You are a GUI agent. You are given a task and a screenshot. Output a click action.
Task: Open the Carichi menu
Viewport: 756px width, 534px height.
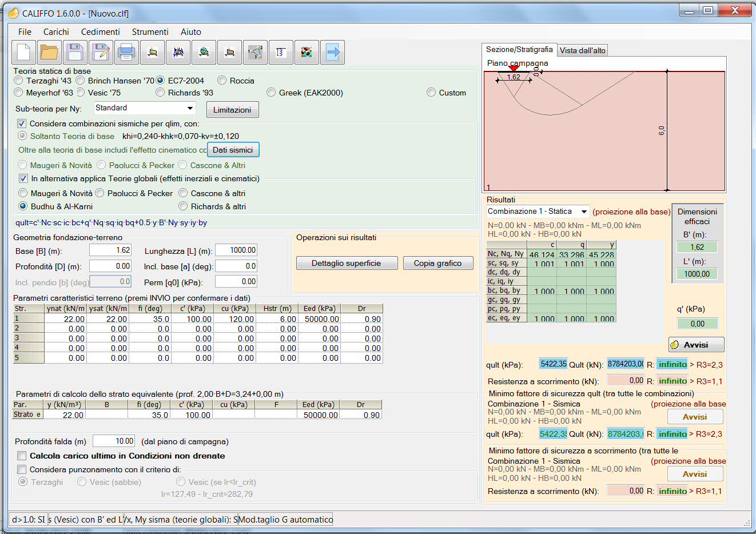56,32
